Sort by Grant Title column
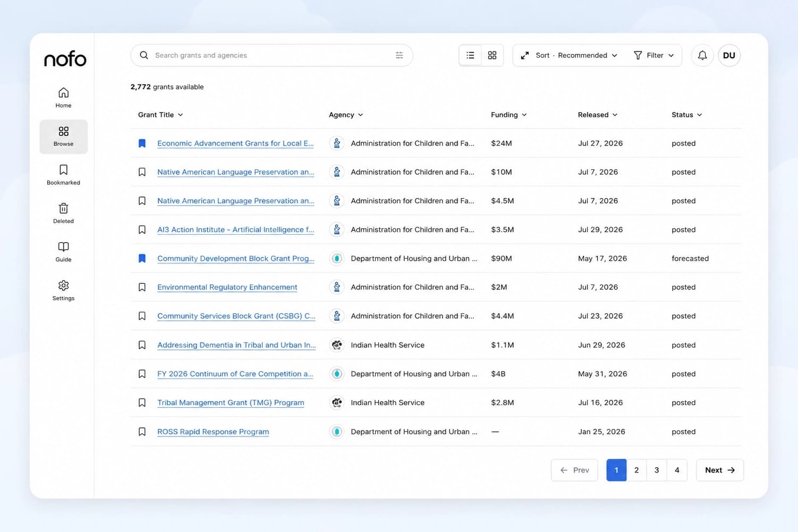 click(160, 115)
